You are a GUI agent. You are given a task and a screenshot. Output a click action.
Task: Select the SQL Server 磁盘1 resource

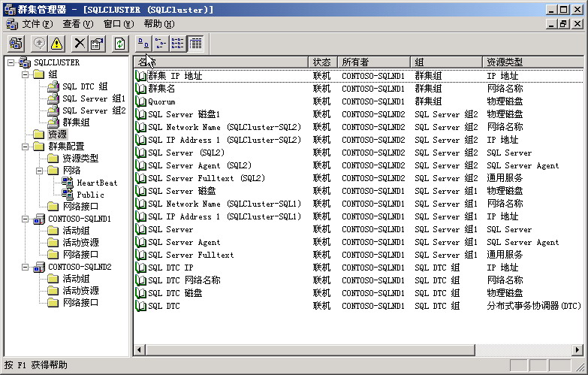(x=184, y=114)
